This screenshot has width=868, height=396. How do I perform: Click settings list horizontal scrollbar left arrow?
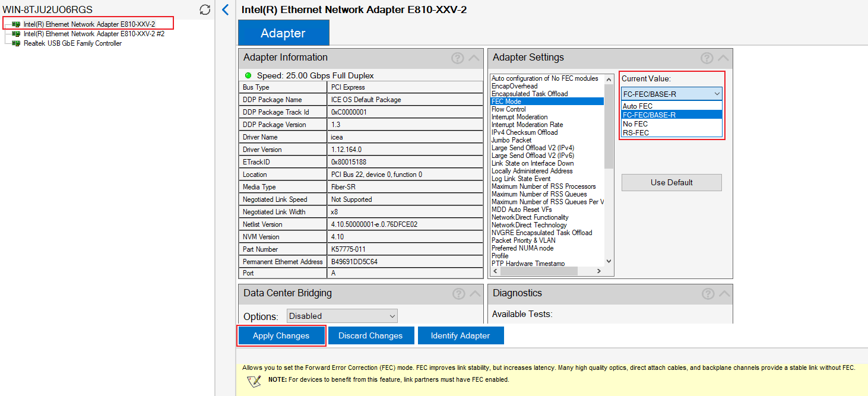(495, 271)
